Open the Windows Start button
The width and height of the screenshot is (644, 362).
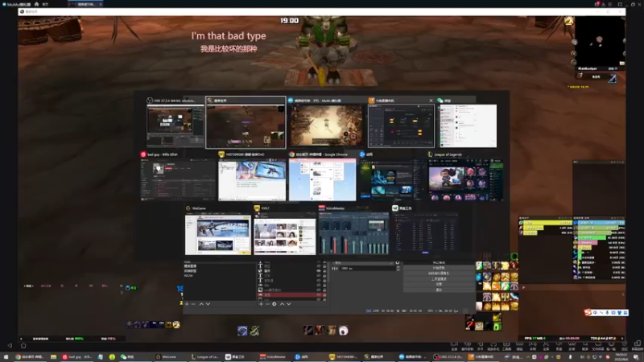click(x=6, y=357)
